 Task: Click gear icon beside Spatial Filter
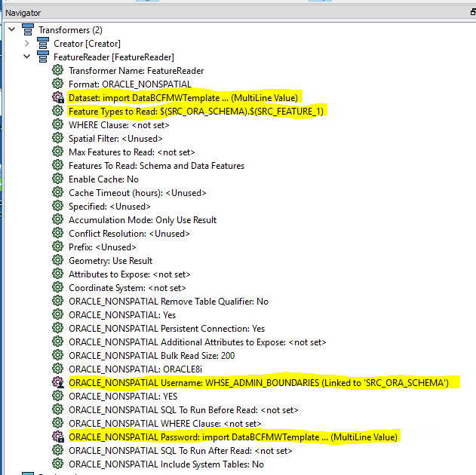point(57,138)
